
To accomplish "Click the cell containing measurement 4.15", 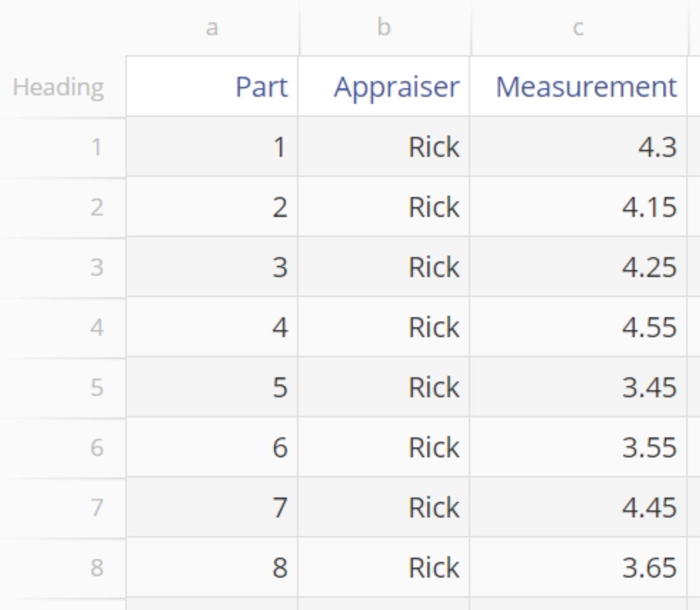I will (x=578, y=206).
